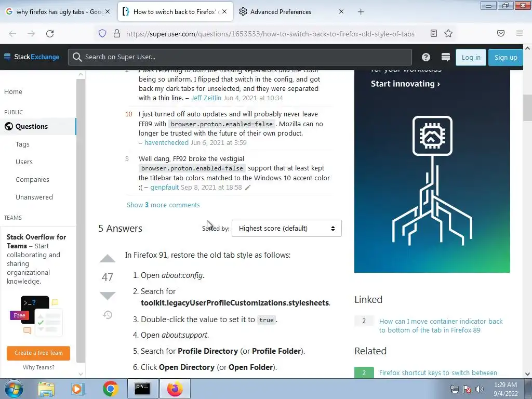Show the answer's activity history icon

click(108, 315)
